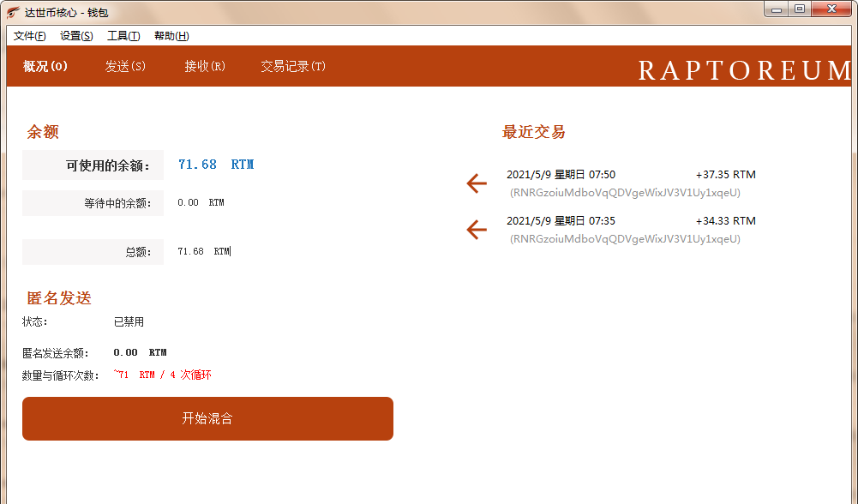Select the 2021/5/9 07:50 transaction date
This screenshot has height=504, width=858.
[561, 175]
